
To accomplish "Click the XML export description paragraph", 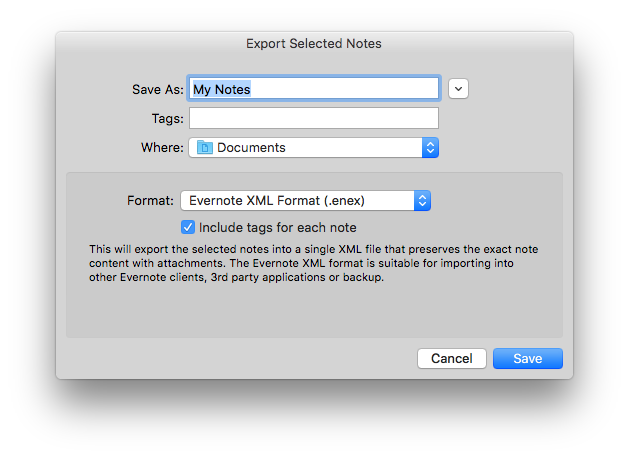I will point(313,263).
